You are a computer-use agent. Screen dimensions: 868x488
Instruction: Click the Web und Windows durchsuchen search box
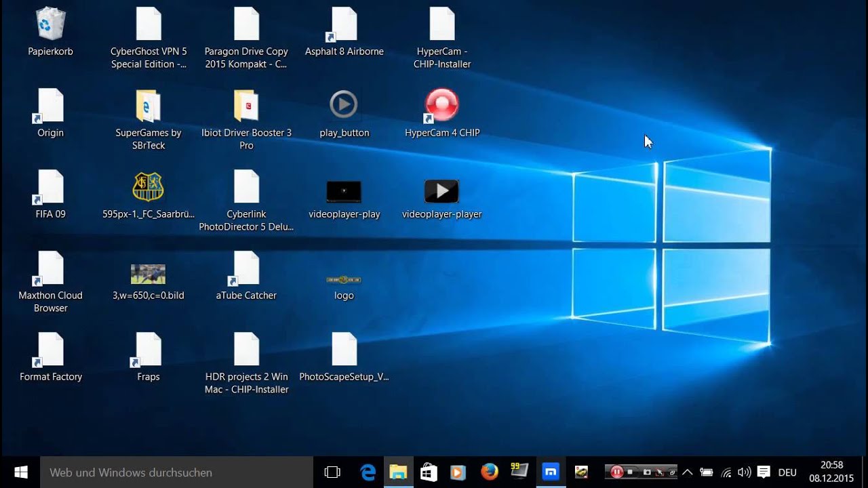point(177,472)
